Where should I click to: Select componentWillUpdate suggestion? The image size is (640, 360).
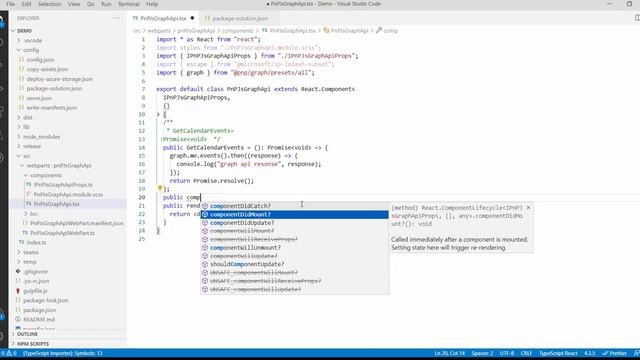pos(294,256)
